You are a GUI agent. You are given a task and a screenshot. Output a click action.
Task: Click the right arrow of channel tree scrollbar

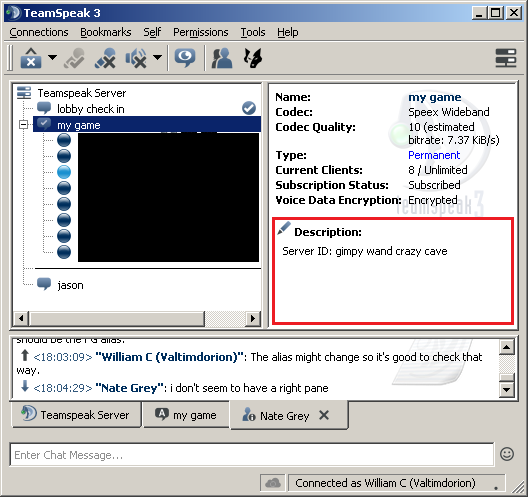click(x=253, y=318)
